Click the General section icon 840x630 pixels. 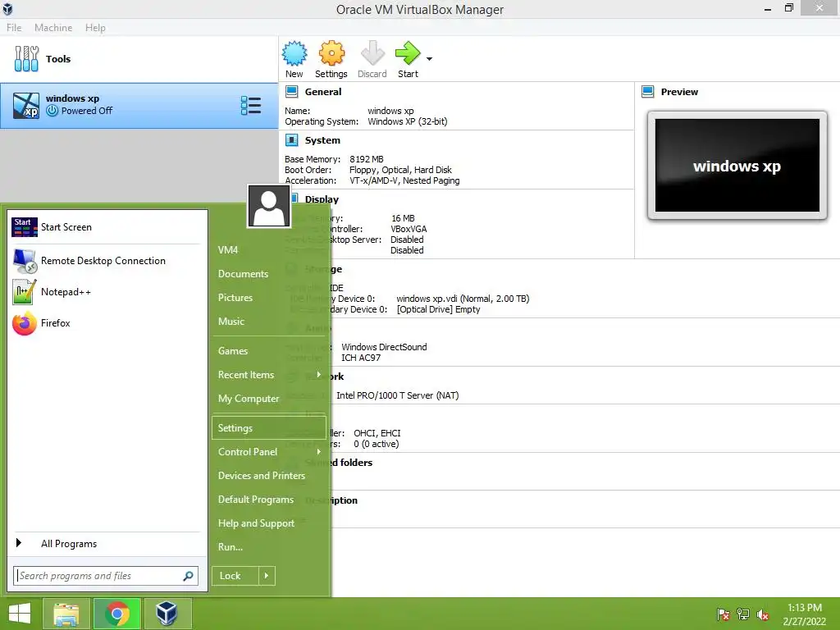click(x=291, y=92)
